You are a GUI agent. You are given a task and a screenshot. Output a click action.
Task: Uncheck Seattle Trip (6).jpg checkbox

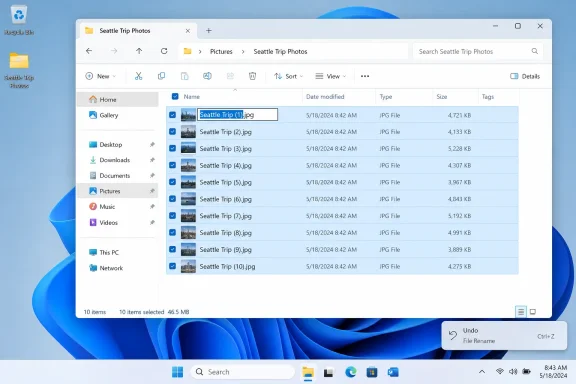172,199
